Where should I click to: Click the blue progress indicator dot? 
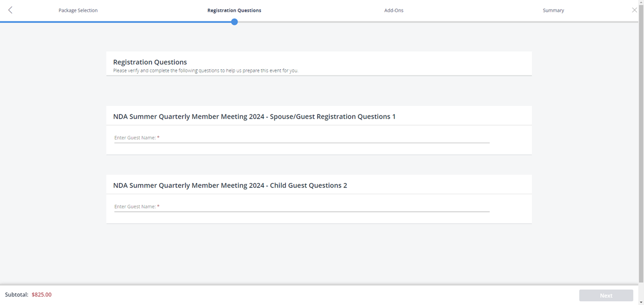pos(235,22)
